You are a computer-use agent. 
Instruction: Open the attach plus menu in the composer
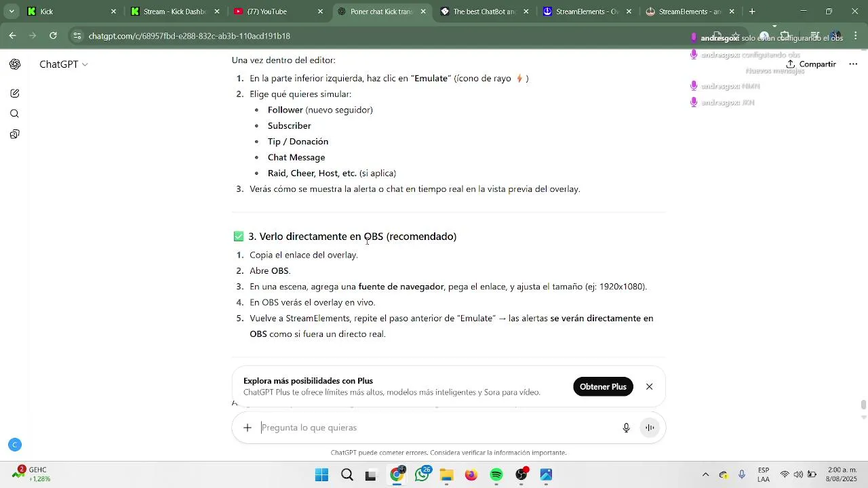click(248, 428)
